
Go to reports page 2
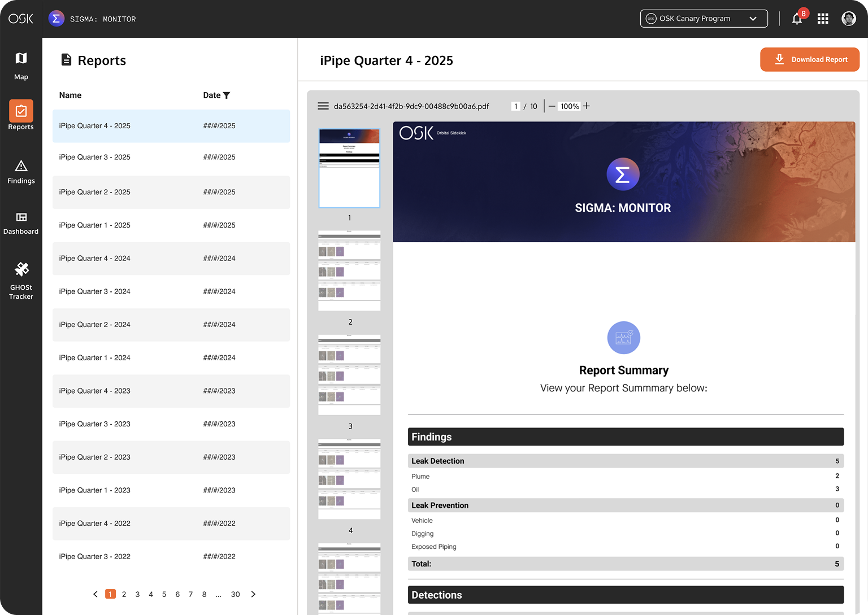click(x=124, y=594)
